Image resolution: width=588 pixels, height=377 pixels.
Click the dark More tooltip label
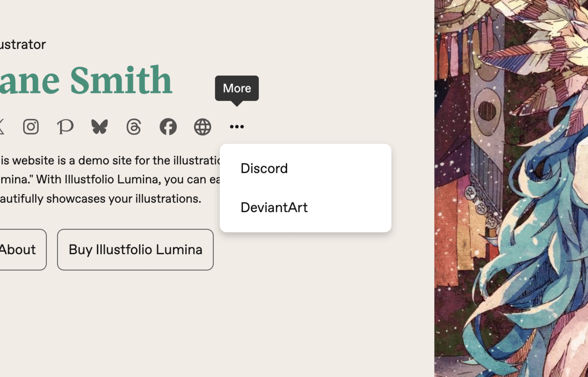click(237, 88)
